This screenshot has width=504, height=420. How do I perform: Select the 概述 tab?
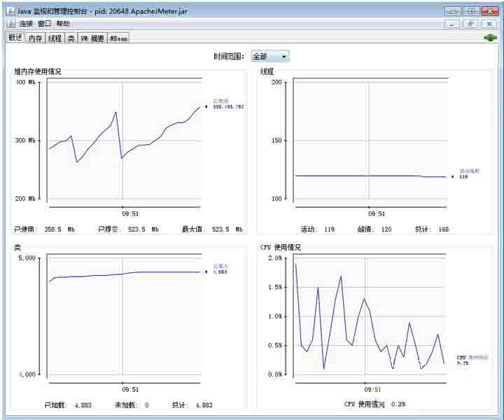[x=15, y=38]
